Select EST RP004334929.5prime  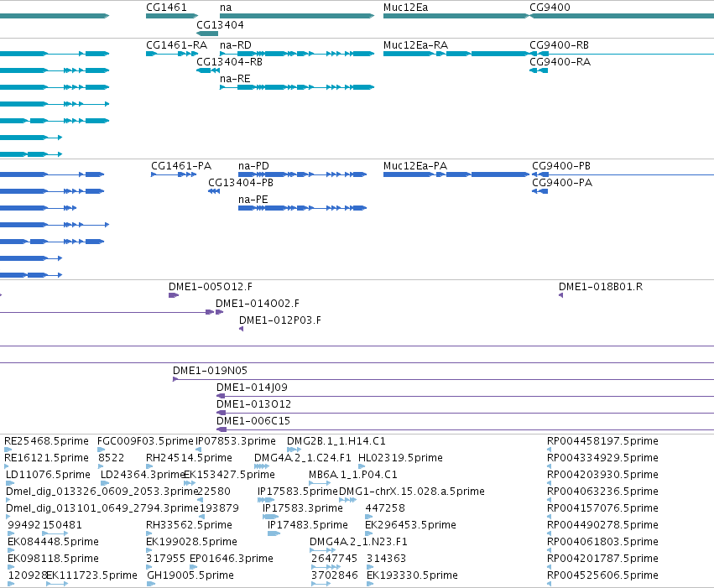click(x=602, y=458)
